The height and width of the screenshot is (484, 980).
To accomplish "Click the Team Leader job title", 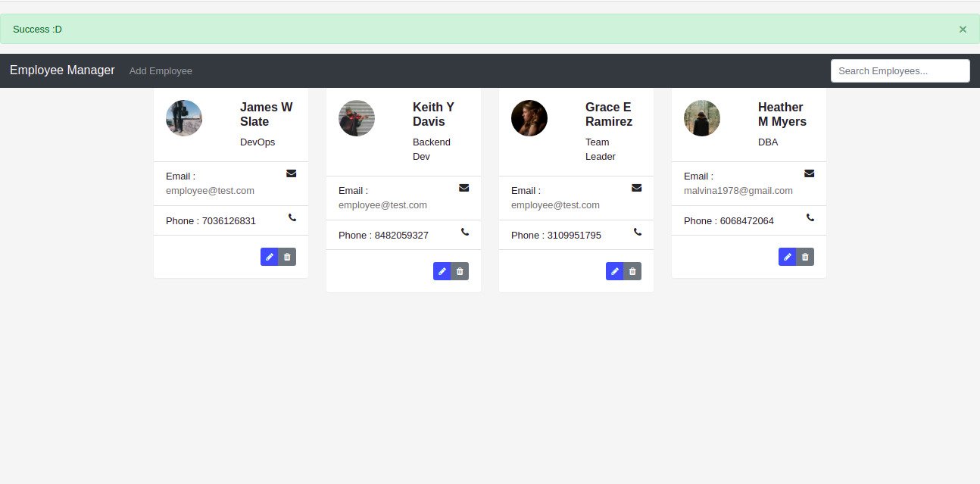I will 601,149.
